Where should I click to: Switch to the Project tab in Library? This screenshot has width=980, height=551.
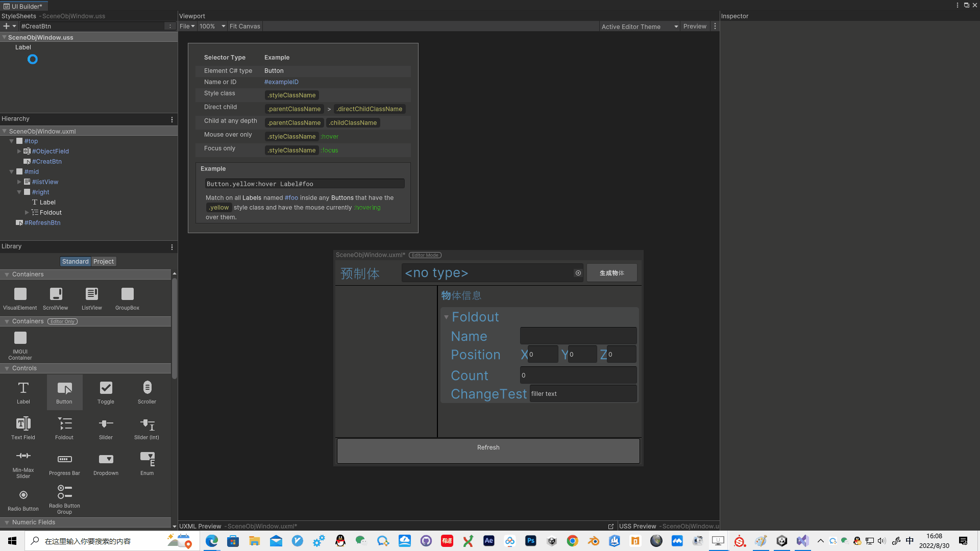104,261
